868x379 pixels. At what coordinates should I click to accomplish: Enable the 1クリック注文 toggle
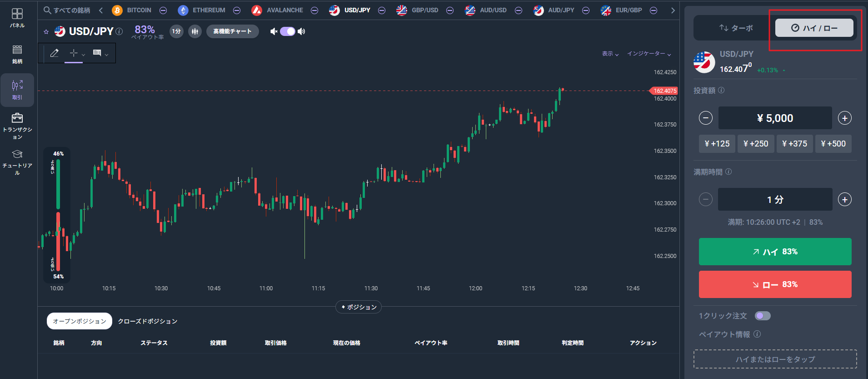[x=763, y=316]
